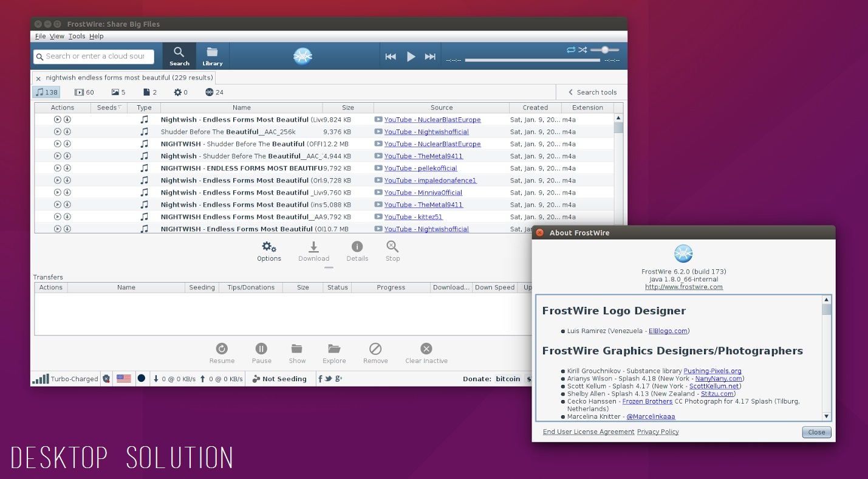Viewport: 868px width, 479px height.
Task: Open the End User License Agreement link
Action: (588, 432)
